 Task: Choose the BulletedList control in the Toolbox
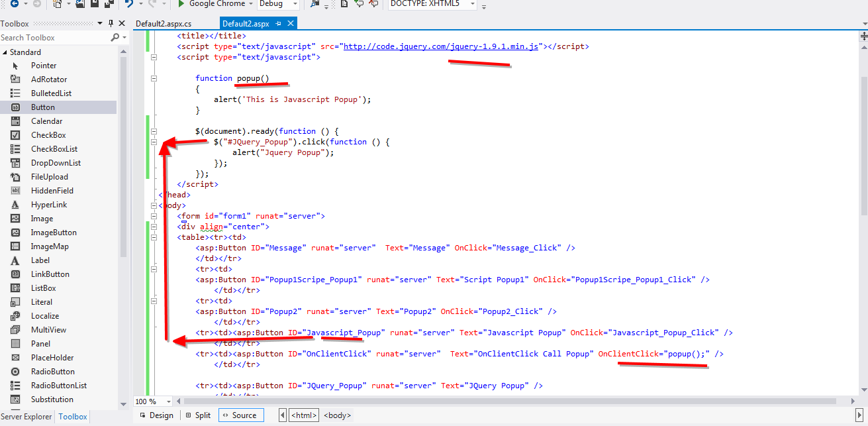click(58, 93)
